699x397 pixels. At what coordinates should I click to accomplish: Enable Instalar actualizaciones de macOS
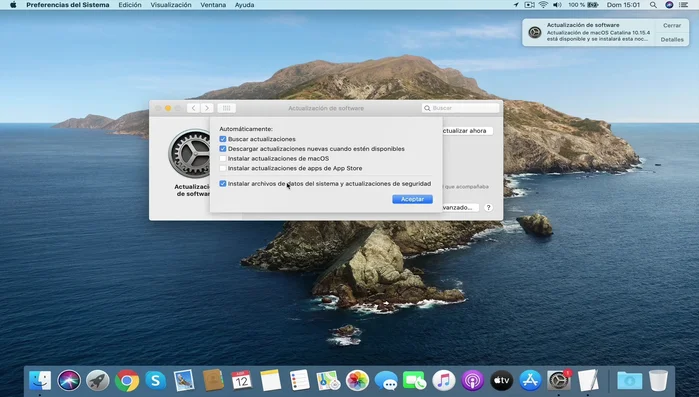tap(223, 159)
